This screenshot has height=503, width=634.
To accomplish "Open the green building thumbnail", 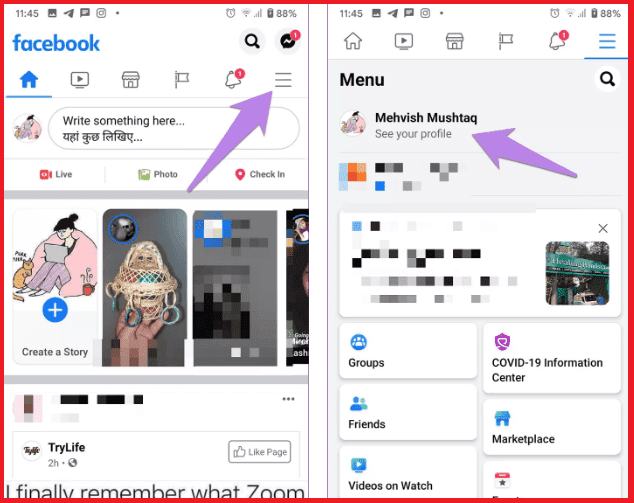I will pyautogui.click(x=577, y=273).
